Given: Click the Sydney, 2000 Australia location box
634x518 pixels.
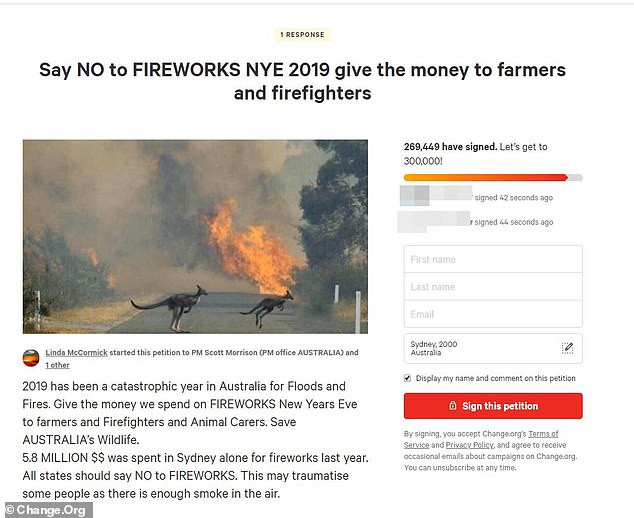Looking at the screenshot, I should (480, 348).
